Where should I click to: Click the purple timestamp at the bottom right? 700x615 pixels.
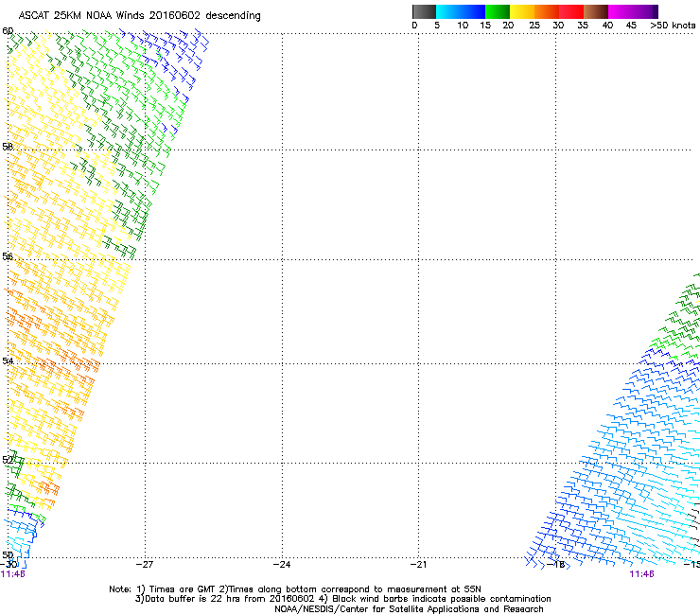(x=641, y=574)
